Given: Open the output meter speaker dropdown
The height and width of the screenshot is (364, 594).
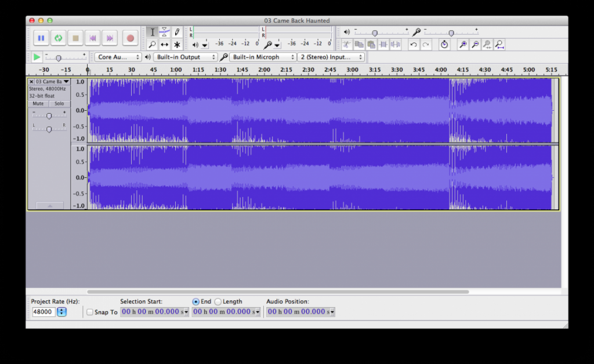Looking at the screenshot, I should tap(205, 45).
